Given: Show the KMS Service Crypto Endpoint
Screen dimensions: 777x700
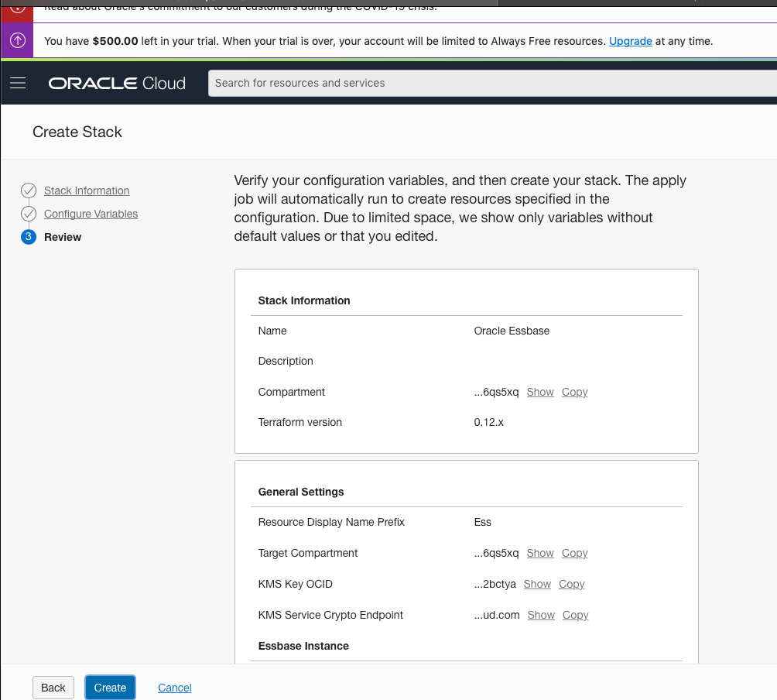Looking at the screenshot, I should pos(541,615).
